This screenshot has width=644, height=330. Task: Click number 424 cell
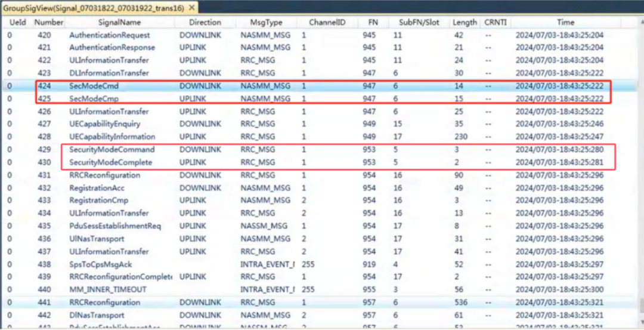(44, 86)
